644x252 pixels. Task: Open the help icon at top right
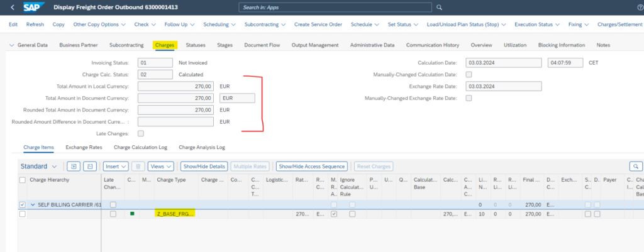point(639,8)
